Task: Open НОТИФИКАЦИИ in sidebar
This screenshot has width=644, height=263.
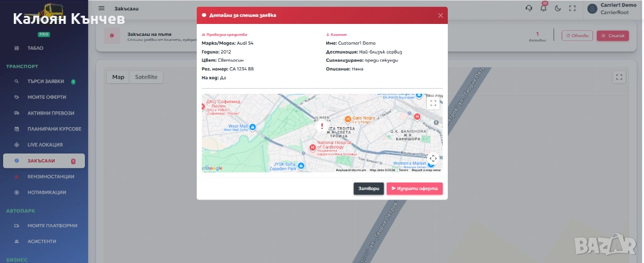Action: point(44,193)
